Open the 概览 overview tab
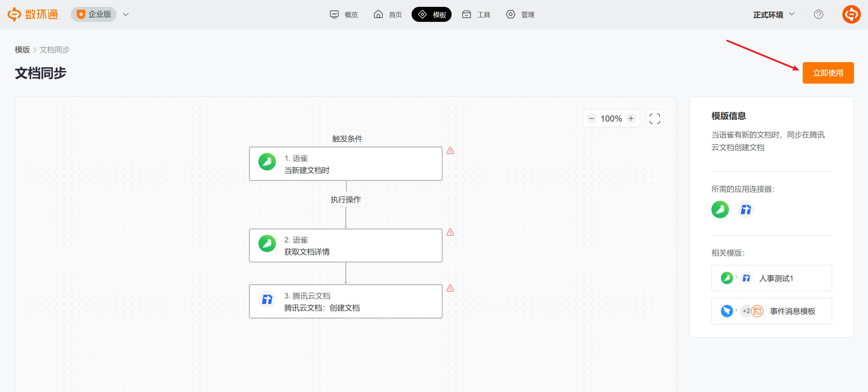Screen dimensions: 868x392 tap(344, 14)
